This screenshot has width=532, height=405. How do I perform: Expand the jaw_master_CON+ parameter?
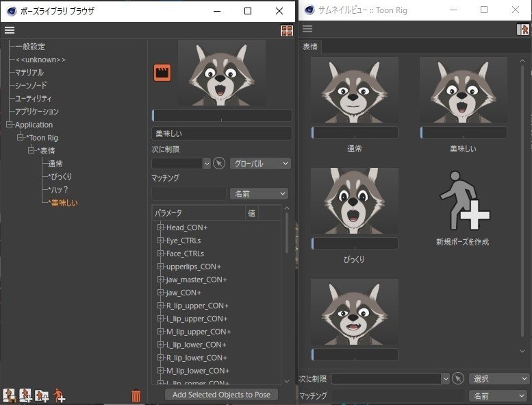point(160,280)
